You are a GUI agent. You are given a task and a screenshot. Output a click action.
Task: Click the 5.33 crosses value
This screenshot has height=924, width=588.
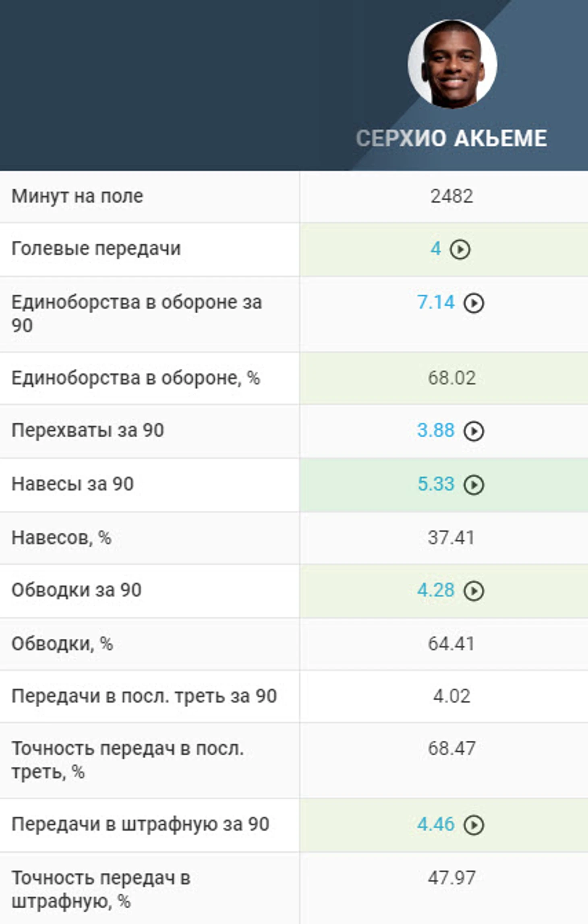point(436,484)
